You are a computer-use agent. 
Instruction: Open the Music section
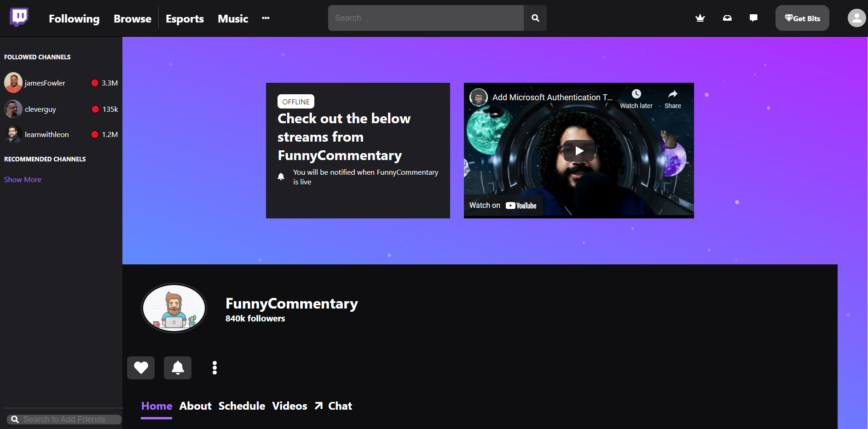point(233,18)
